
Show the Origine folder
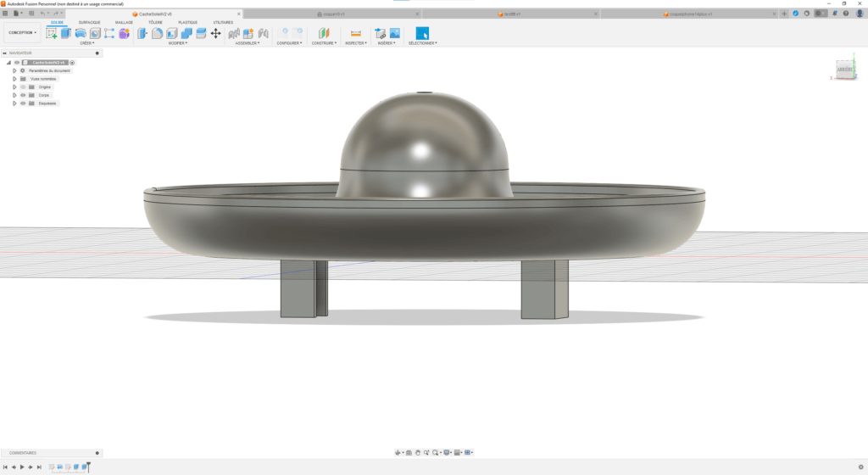23,87
